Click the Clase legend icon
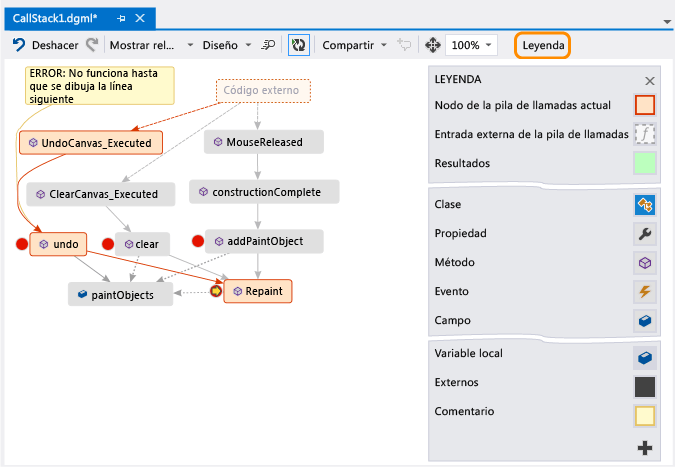The width and height of the screenshot is (675, 467). point(645,205)
